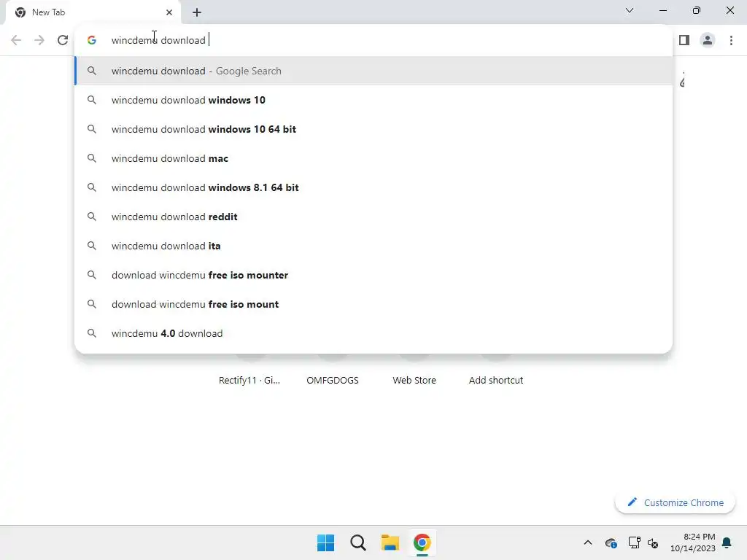The image size is (747, 560).
Task: Open the user profile avatar
Action: pos(708,40)
